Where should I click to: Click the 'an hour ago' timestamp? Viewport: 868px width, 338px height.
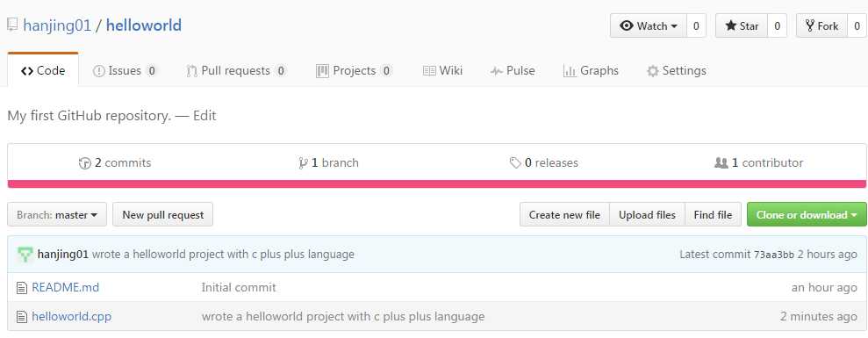[x=824, y=288]
